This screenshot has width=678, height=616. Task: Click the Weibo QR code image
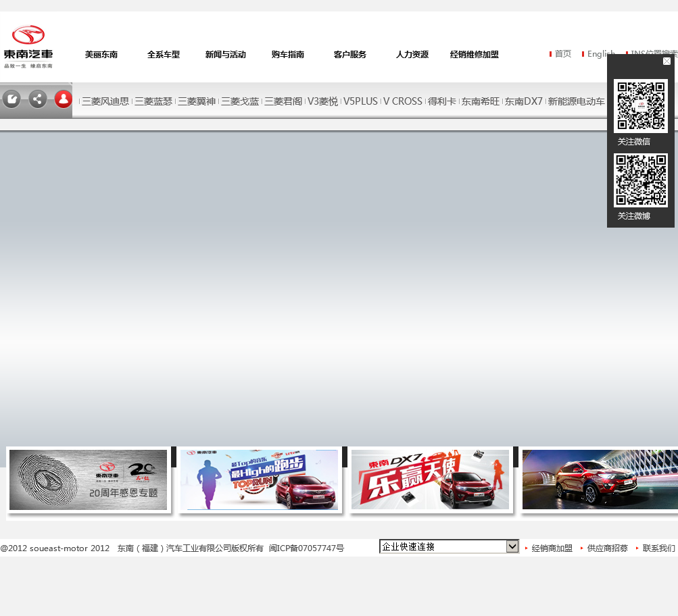(x=640, y=180)
